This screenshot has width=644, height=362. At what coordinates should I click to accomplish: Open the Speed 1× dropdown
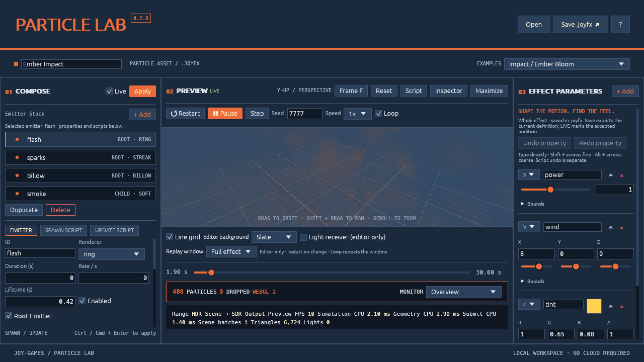(358, 114)
